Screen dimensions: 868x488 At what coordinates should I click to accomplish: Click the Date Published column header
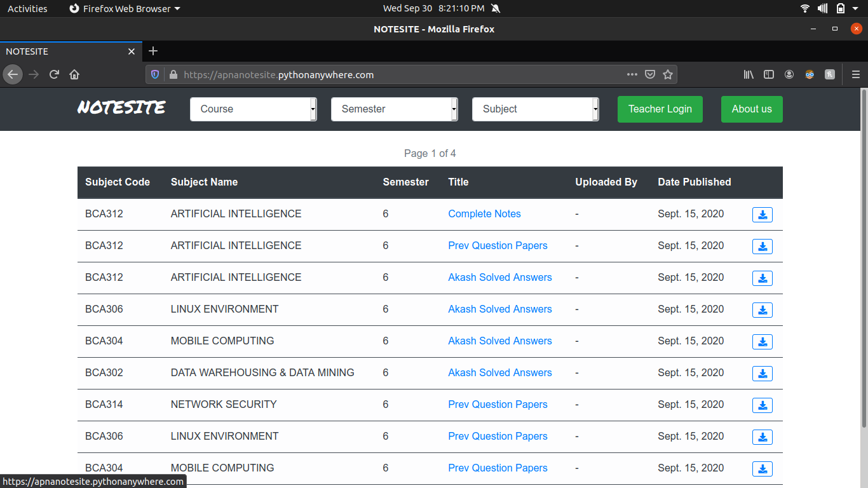[695, 182]
